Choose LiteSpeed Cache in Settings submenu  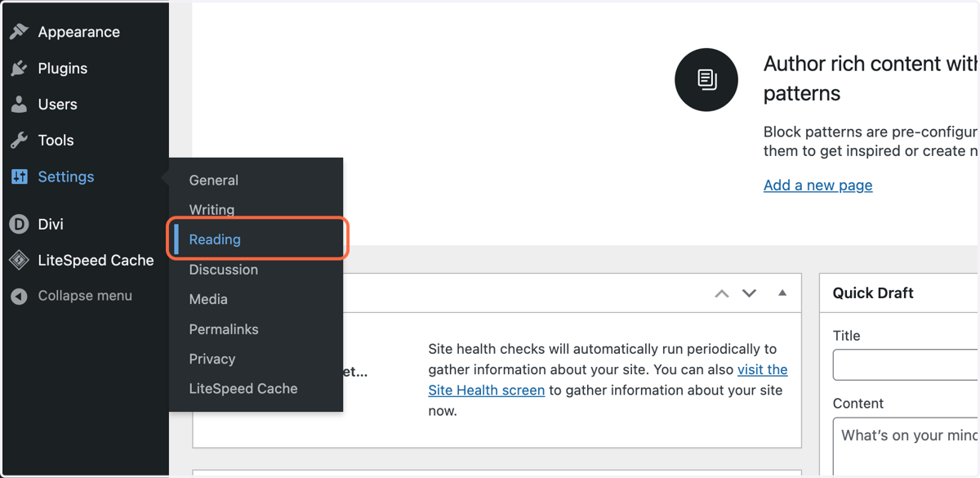(243, 389)
